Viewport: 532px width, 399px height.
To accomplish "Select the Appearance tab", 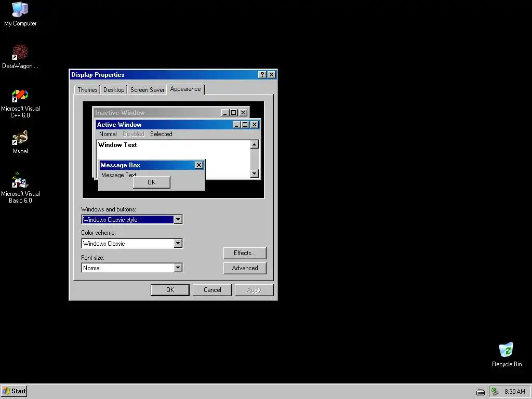I will click(x=185, y=89).
